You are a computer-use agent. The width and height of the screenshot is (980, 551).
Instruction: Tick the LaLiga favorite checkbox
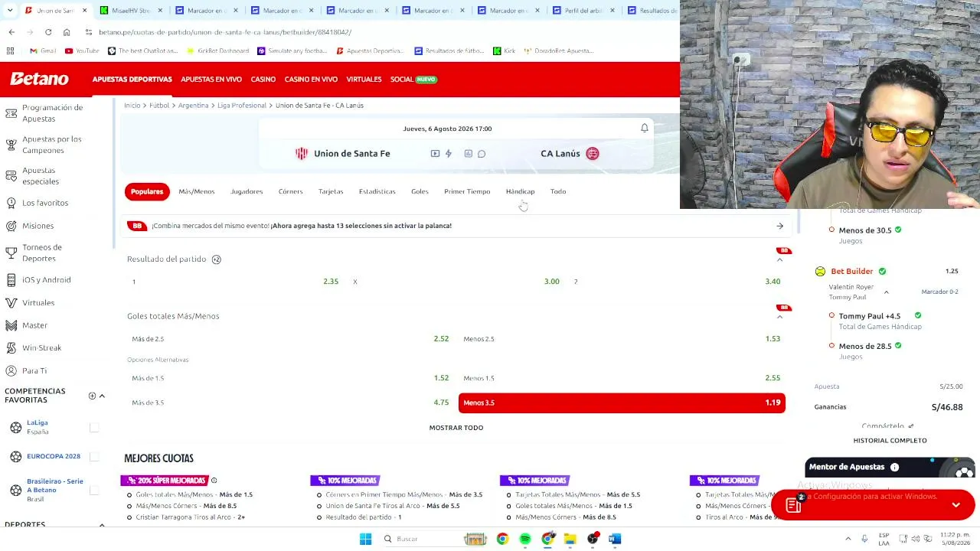coord(94,427)
